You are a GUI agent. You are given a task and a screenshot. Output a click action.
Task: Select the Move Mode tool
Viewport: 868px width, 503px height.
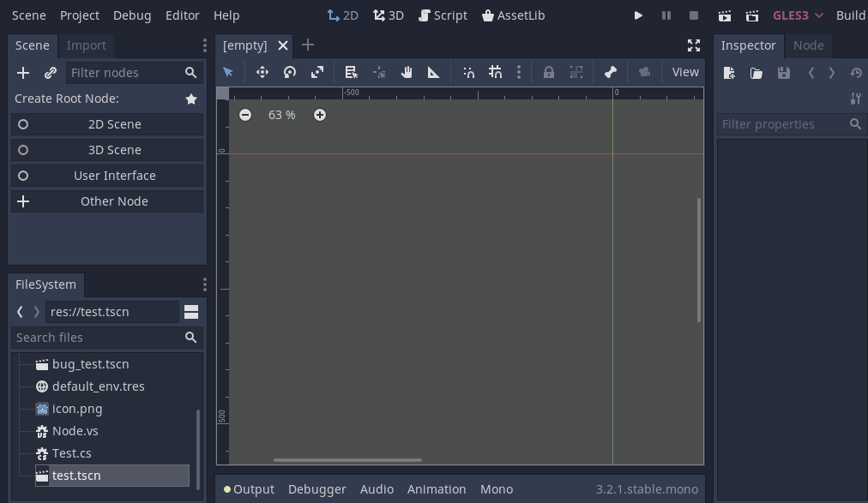coord(262,72)
